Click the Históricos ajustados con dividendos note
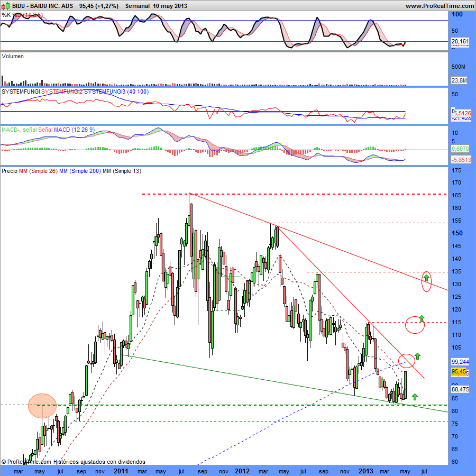 pos(99,462)
